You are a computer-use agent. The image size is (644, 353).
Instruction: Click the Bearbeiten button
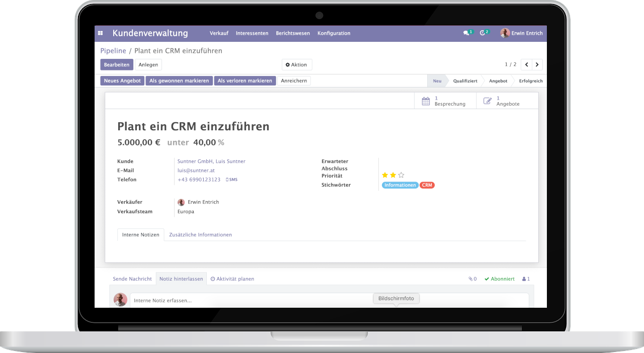point(117,64)
